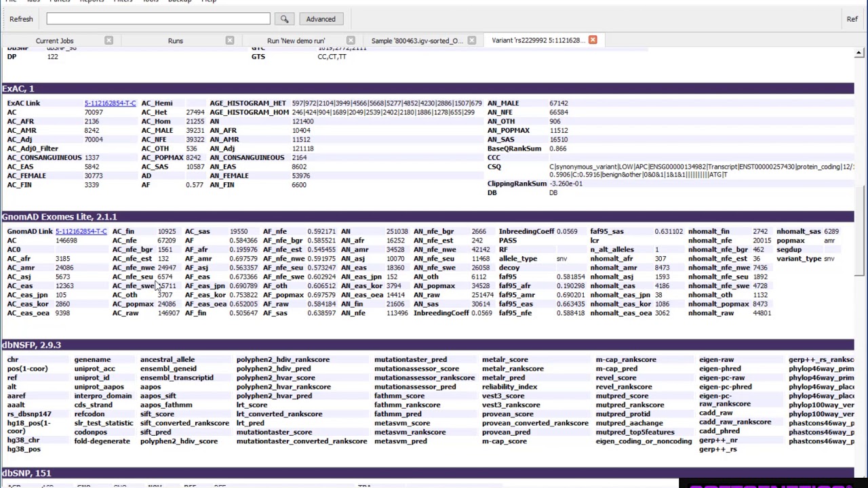
Task: Click the faf95_sas label
Action: tap(606, 231)
